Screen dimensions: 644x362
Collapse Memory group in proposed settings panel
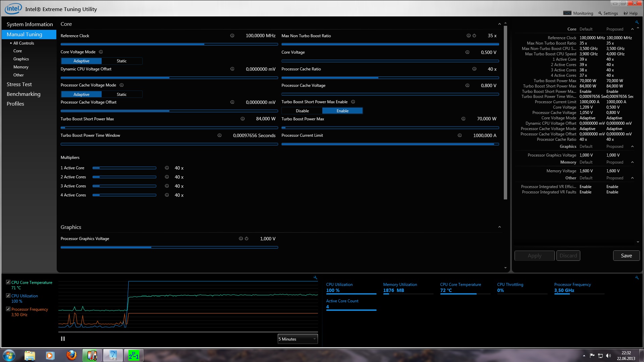coord(632,162)
